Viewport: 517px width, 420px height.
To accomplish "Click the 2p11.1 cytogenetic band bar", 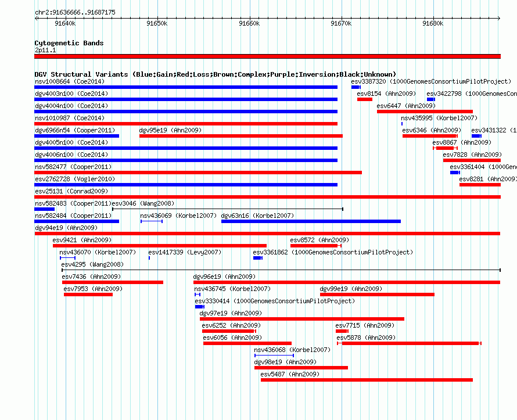I will [267, 56].
